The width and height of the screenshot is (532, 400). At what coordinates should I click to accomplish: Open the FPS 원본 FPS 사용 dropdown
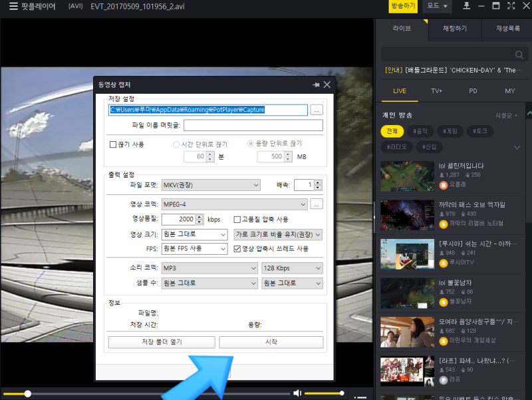tap(194, 249)
